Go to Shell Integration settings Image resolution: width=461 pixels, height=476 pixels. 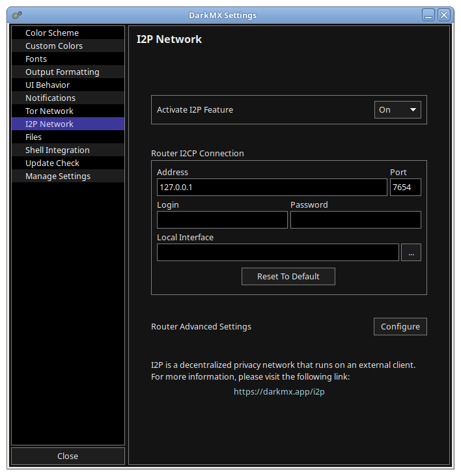point(68,150)
